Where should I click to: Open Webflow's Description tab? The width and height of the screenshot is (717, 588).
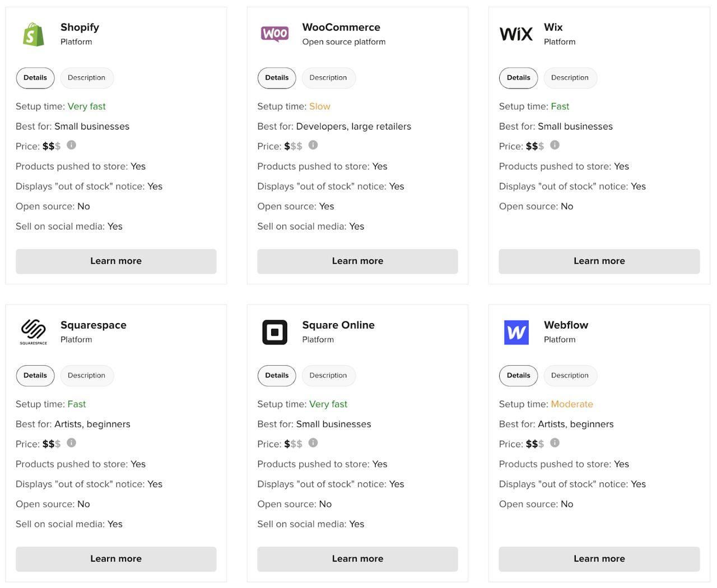[x=570, y=376]
